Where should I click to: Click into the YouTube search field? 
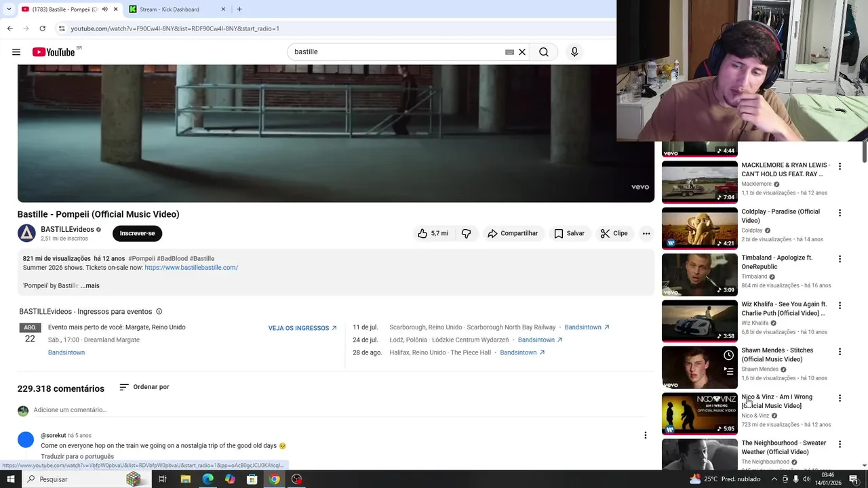click(397, 52)
